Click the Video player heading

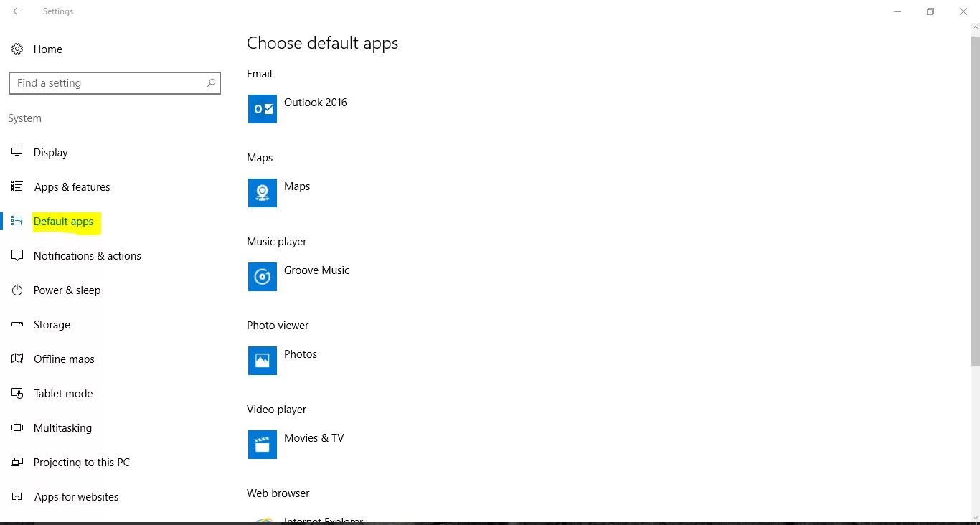277,410
